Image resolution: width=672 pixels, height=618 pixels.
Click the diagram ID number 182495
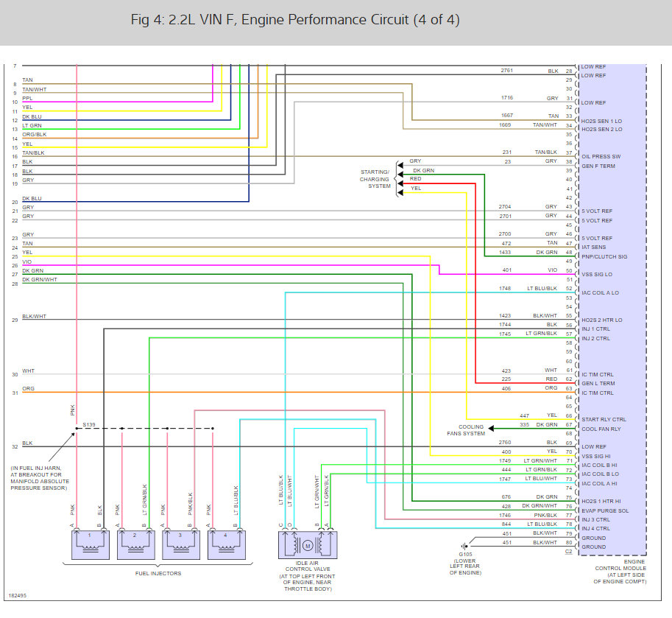coord(18,596)
